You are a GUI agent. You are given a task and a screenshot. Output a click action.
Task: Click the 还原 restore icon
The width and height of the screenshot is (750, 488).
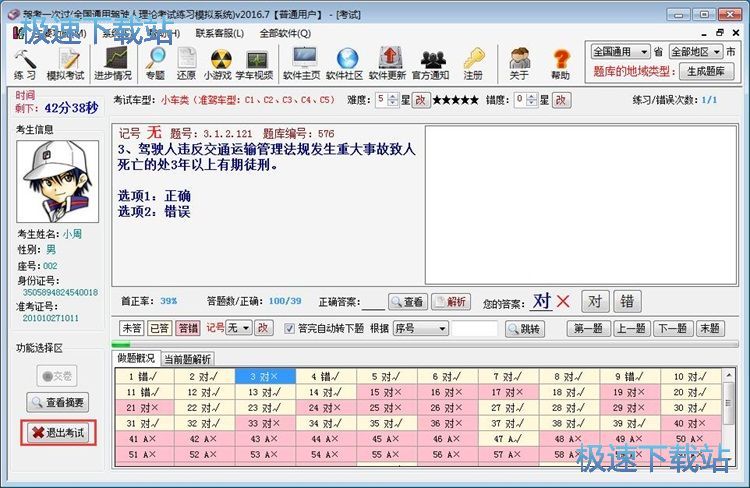(x=186, y=64)
